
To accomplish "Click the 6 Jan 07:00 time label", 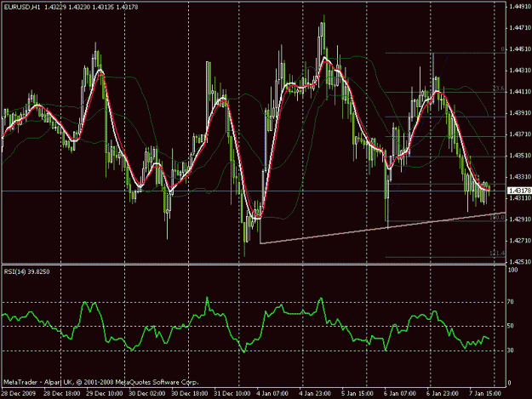I will point(400,394).
